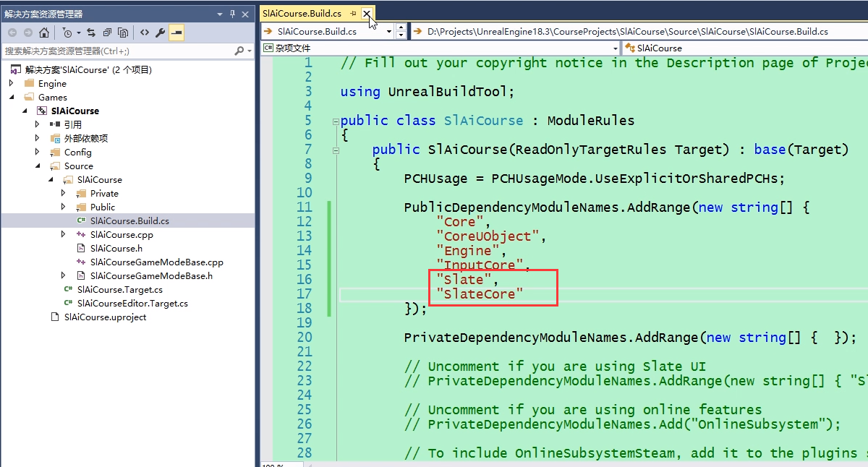Screen dimensions: 868x467
Task: Open the SlAiCourse.Build.cs file combo box
Action: tap(328, 31)
